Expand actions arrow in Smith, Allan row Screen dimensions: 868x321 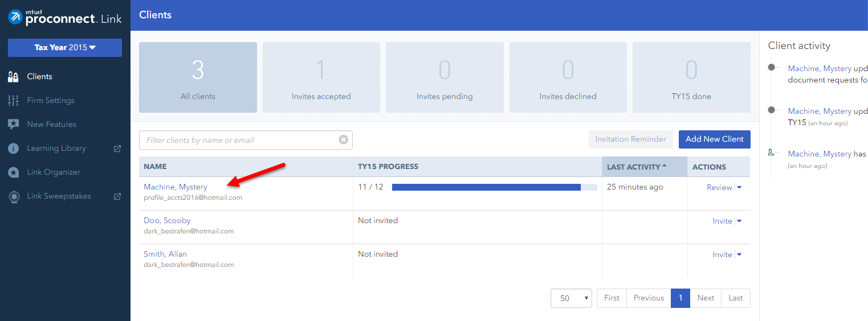[x=739, y=254]
